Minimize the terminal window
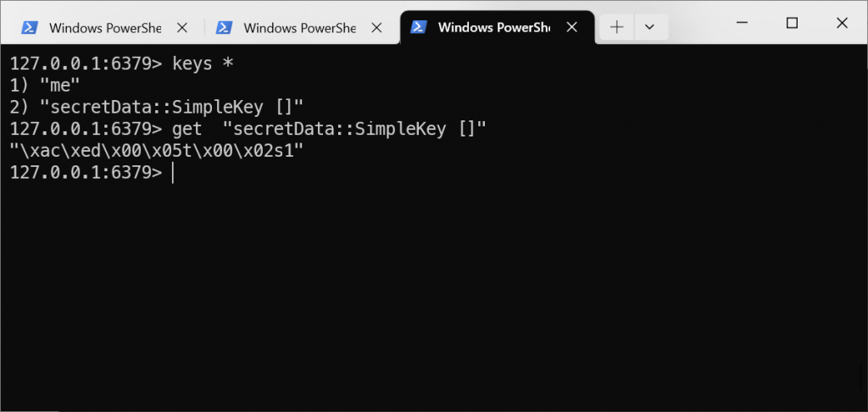 tap(743, 23)
